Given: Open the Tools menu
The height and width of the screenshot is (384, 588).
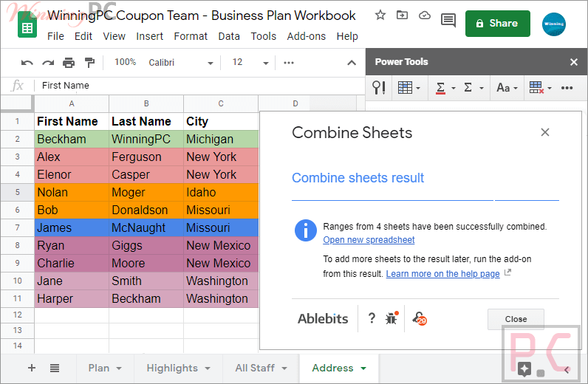Looking at the screenshot, I should (x=263, y=36).
